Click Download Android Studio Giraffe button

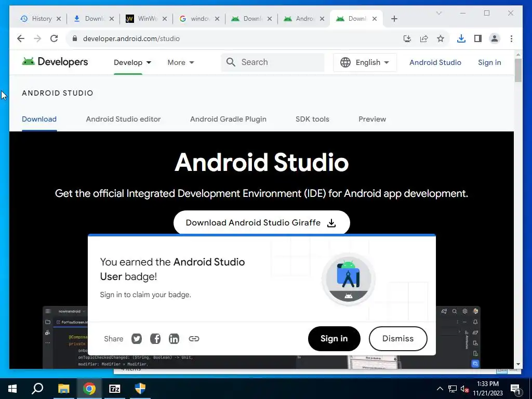pos(262,222)
